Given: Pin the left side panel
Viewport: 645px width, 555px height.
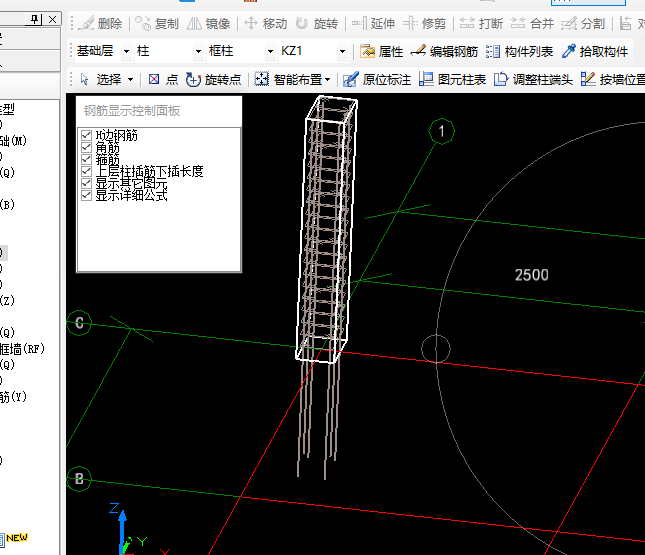Looking at the screenshot, I should 35,19.
